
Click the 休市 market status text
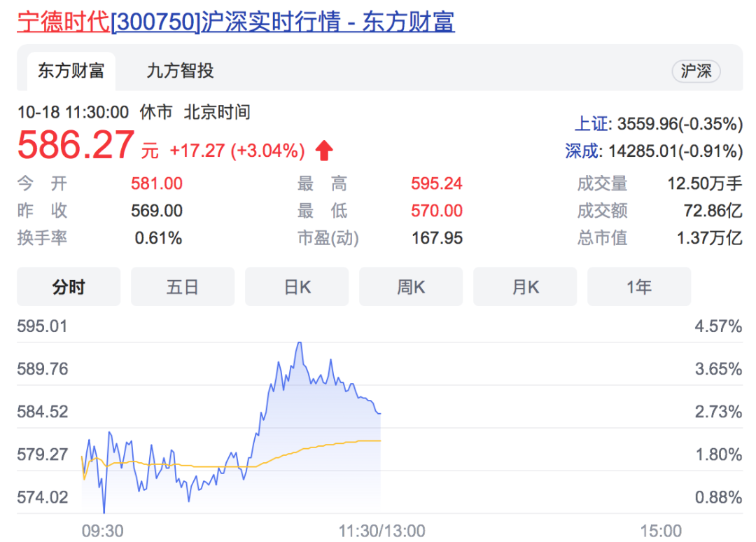[x=156, y=112]
